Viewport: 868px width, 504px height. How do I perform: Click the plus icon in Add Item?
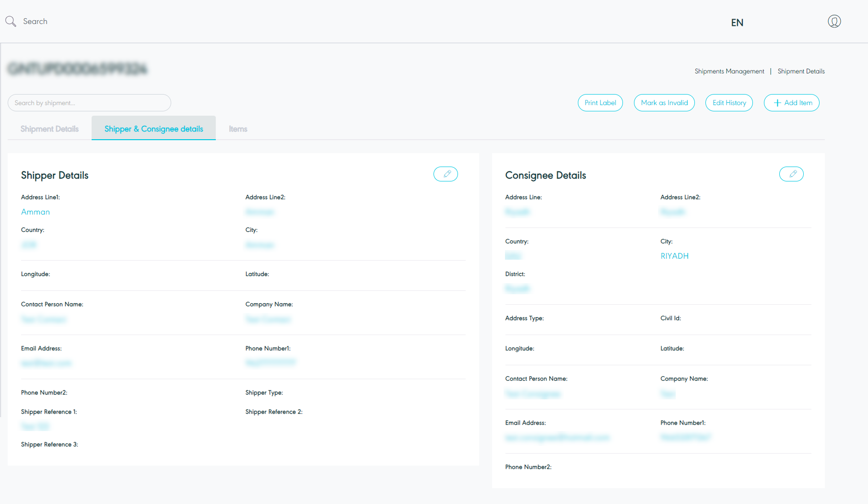click(x=777, y=103)
